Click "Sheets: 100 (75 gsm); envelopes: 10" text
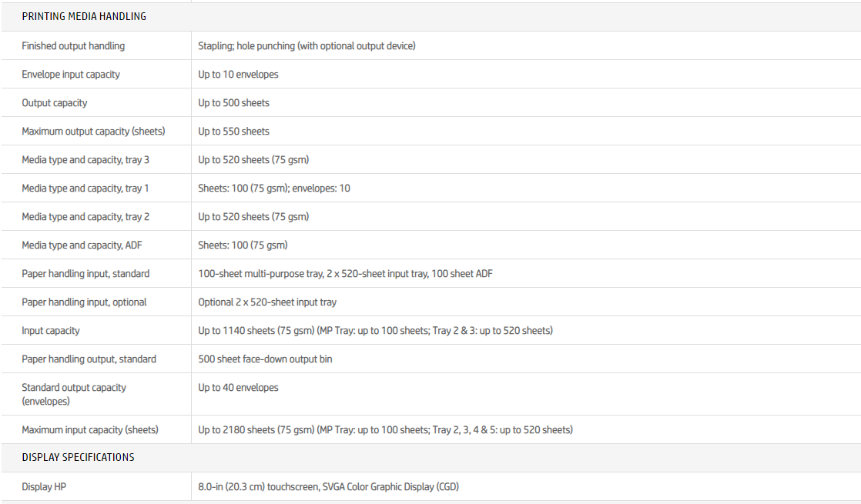861x504 pixels. 273,189
